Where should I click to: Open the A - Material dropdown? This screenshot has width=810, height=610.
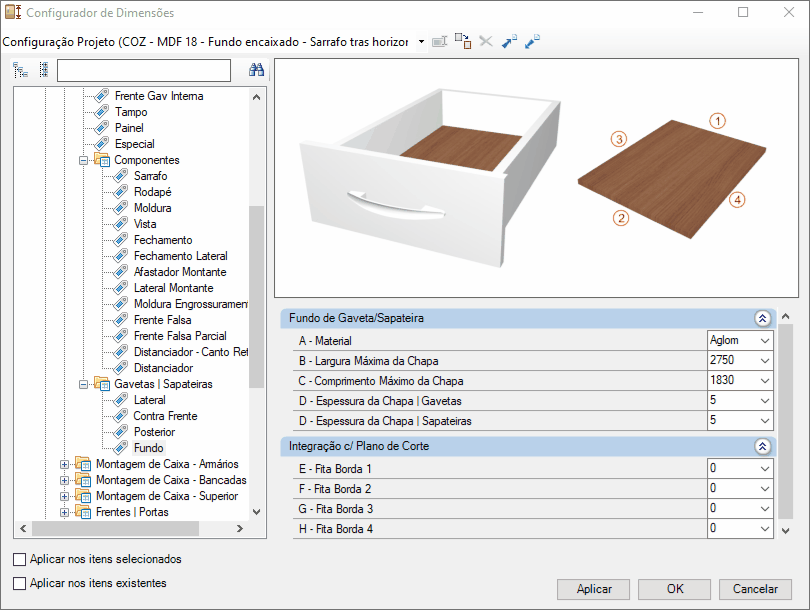(x=765, y=340)
